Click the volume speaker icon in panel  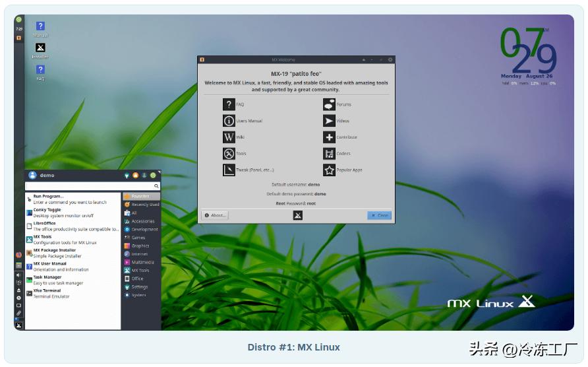(x=18, y=275)
